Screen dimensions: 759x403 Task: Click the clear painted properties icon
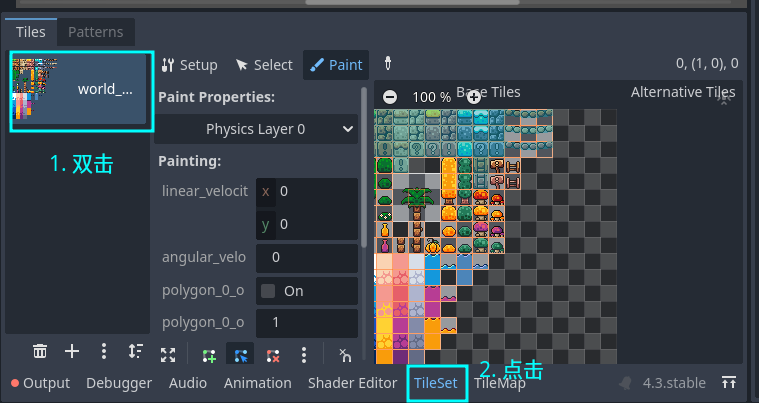point(345,355)
